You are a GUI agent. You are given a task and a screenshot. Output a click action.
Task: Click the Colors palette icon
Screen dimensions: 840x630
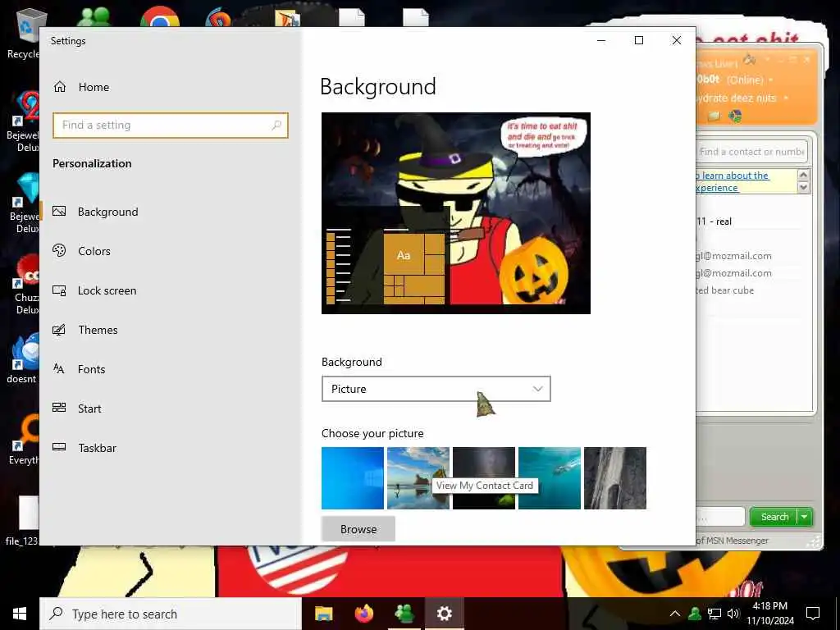tap(59, 250)
